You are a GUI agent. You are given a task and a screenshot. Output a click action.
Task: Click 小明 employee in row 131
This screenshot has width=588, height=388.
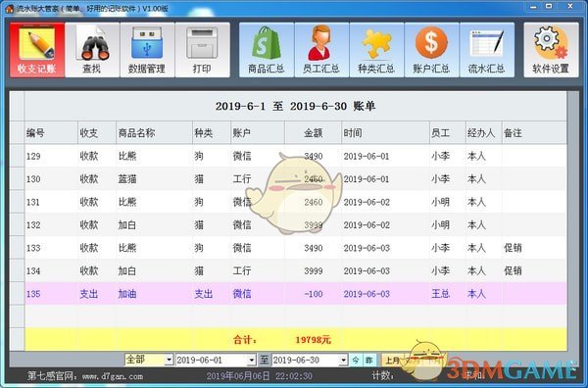(x=440, y=202)
